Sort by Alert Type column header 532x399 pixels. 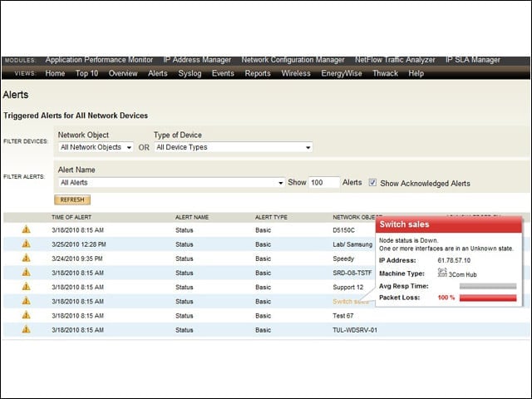point(271,217)
